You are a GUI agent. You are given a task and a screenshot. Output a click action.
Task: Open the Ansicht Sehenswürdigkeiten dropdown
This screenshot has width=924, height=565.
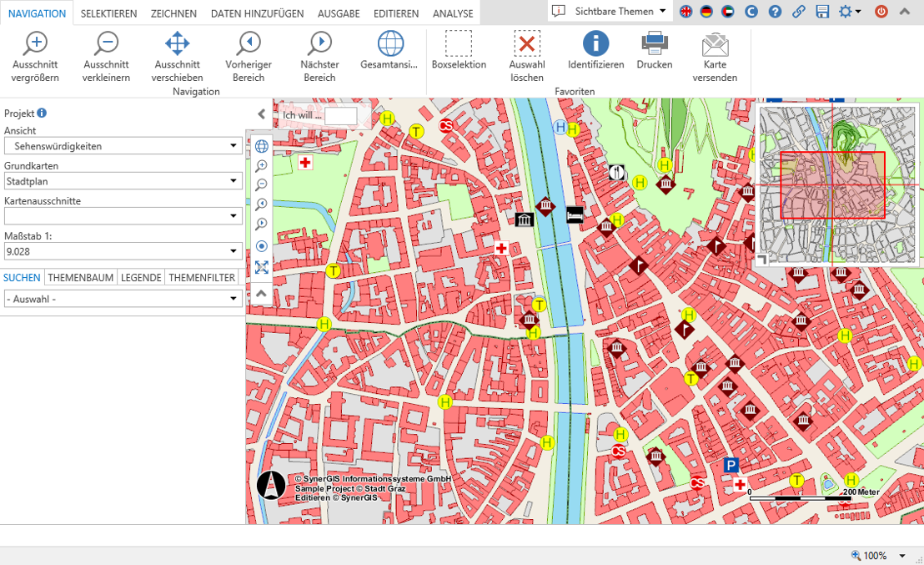tap(123, 146)
